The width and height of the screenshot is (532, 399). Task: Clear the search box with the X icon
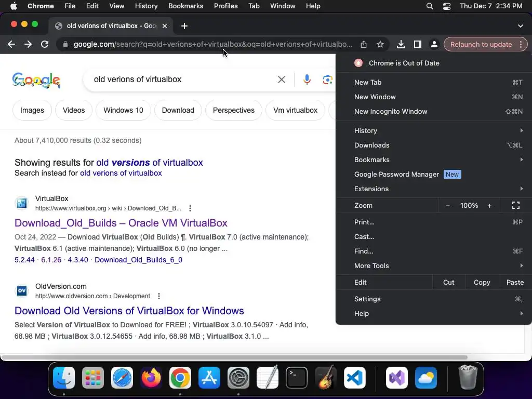281,79
